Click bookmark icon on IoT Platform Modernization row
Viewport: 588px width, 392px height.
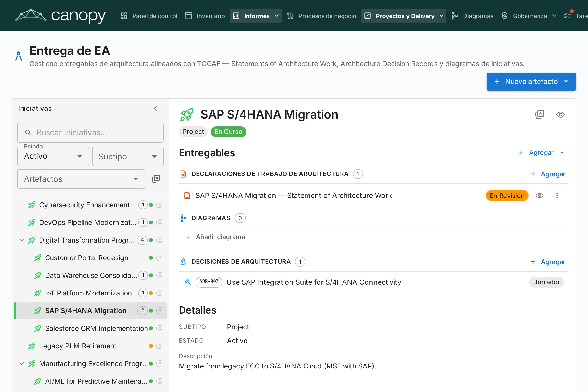click(159, 293)
